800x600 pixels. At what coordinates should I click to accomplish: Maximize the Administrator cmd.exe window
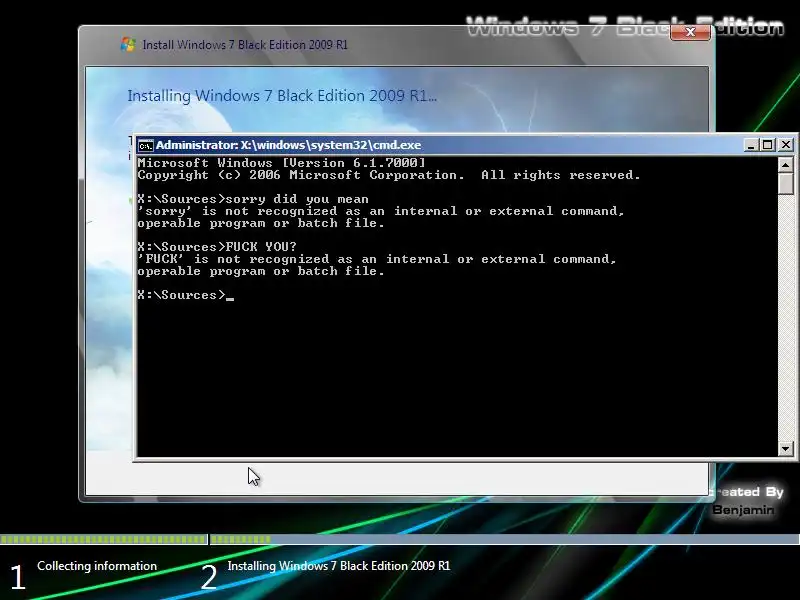pyautogui.click(x=767, y=145)
